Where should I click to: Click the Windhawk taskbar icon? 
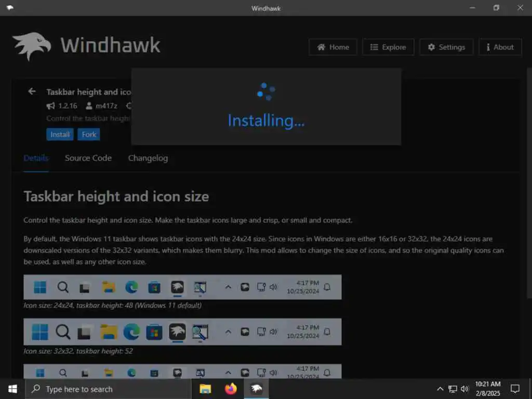coord(256,389)
